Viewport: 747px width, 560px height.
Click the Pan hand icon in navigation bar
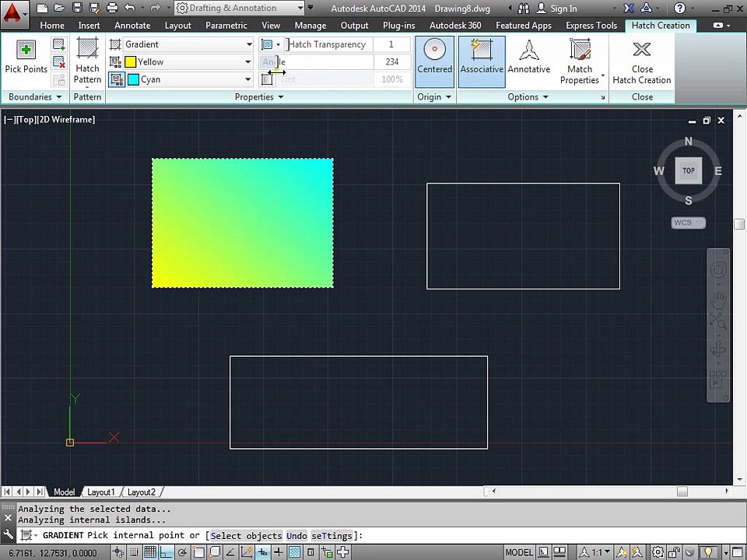pyautogui.click(x=718, y=300)
